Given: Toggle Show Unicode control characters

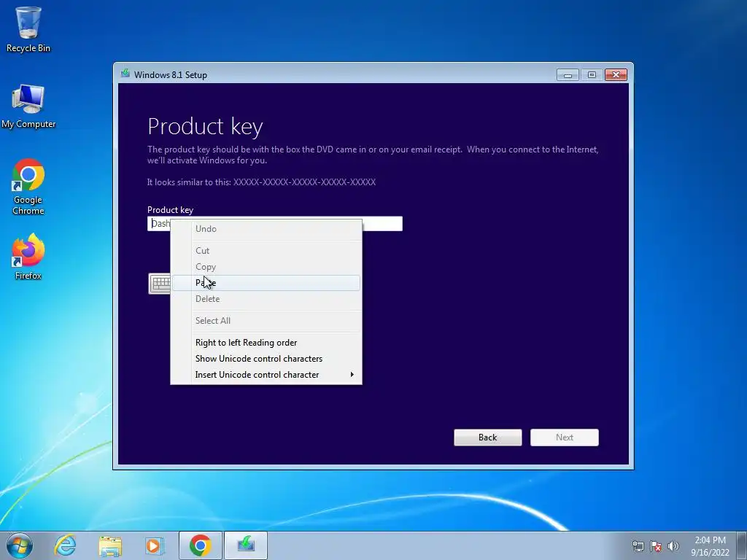Looking at the screenshot, I should tap(266, 359).
